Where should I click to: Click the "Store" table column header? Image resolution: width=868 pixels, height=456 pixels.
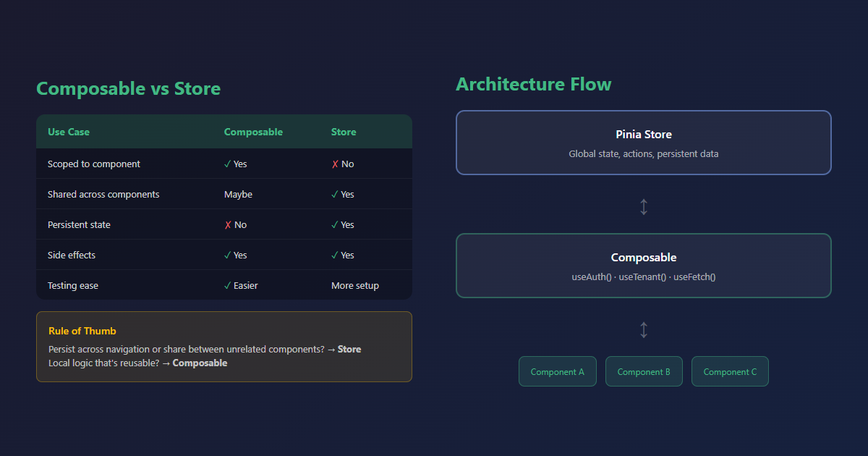(x=344, y=132)
